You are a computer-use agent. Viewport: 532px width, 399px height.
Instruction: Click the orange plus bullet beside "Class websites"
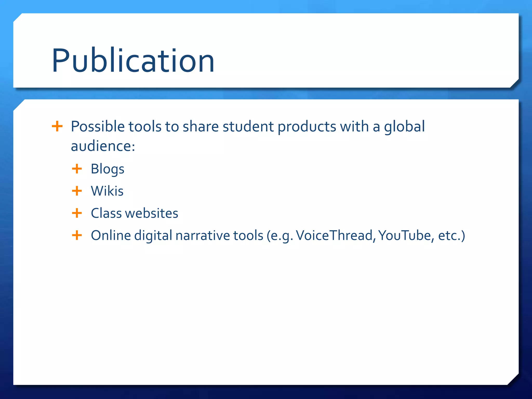77,213
